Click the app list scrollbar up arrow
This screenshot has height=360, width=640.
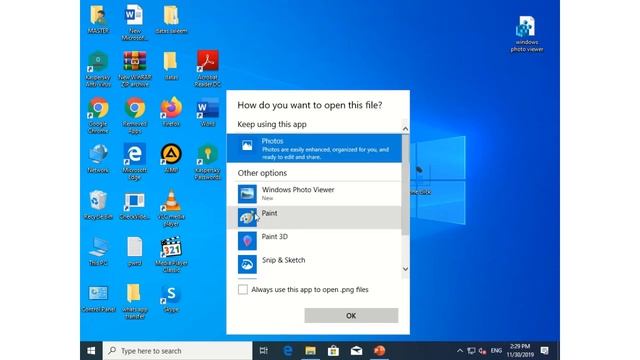405,129
